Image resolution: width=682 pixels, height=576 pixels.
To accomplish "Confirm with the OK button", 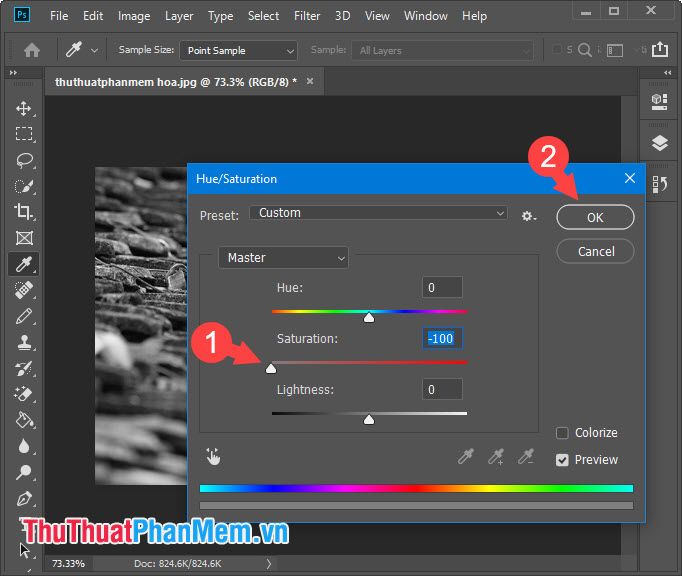I will [x=595, y=217].
